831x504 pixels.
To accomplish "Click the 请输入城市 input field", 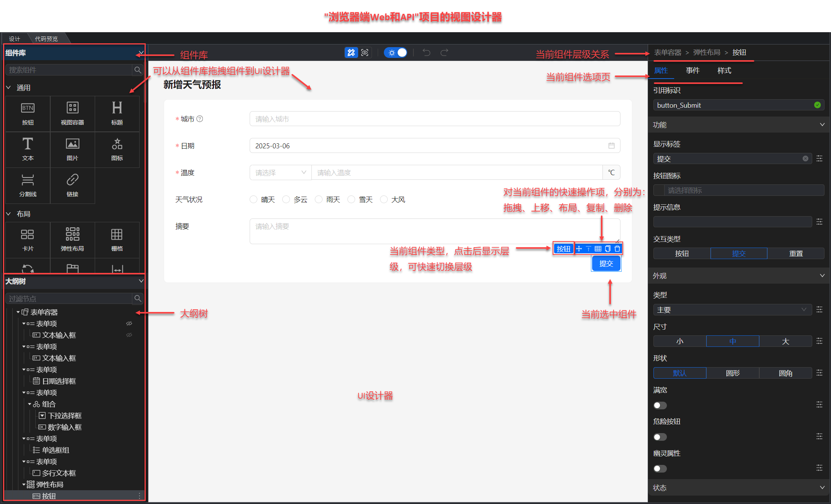I will tap(434, 119).
